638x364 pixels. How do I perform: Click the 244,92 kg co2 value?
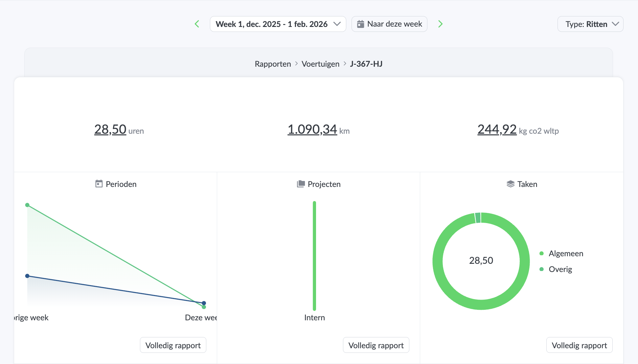point(497,129)
